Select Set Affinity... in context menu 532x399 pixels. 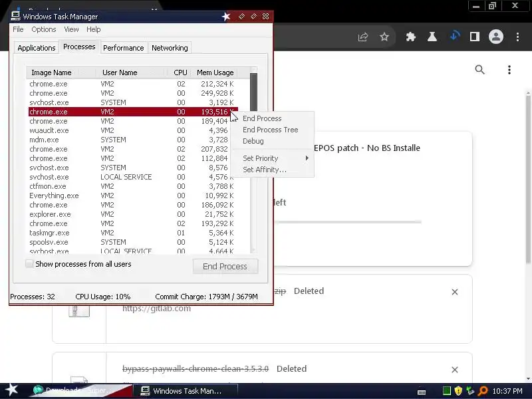(x=265, y=170)
